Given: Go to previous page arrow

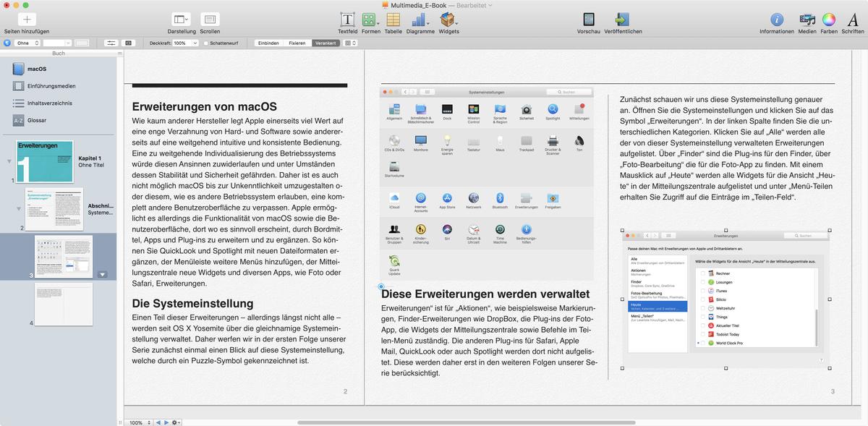Looking at the screenshot, I should click(x=159, y=422).
